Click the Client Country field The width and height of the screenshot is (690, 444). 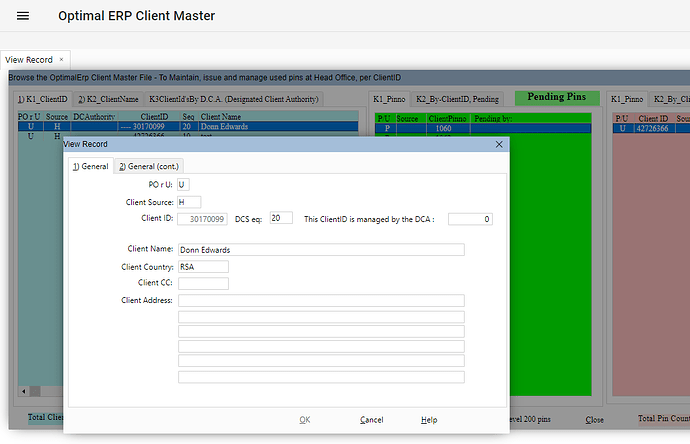203,267
